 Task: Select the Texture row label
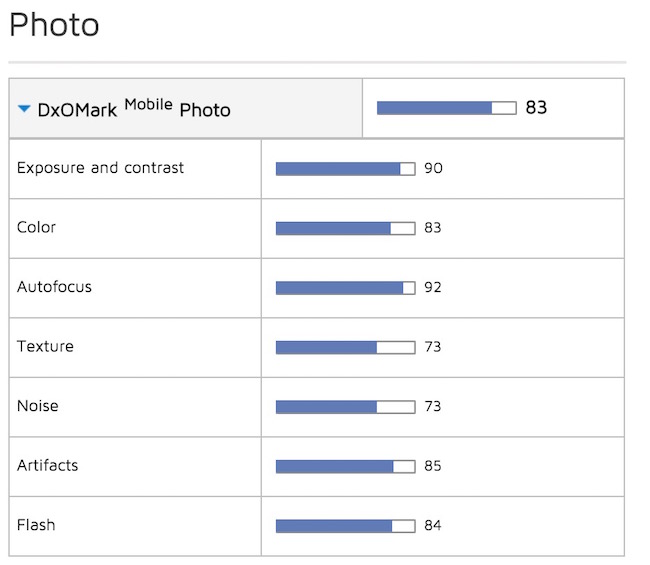(x=45, y=347)
